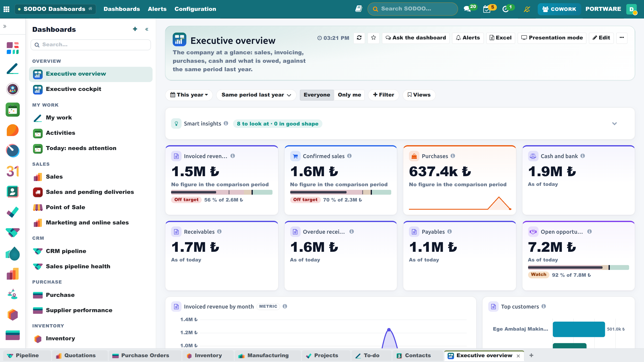Open the SODOO Dashboards app switcher
This screenshot has height=362, width=644.
(x=55, y=9)
